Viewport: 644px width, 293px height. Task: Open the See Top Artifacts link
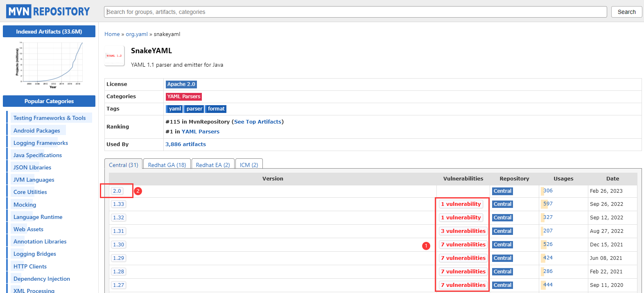click(x=258, y=122)
